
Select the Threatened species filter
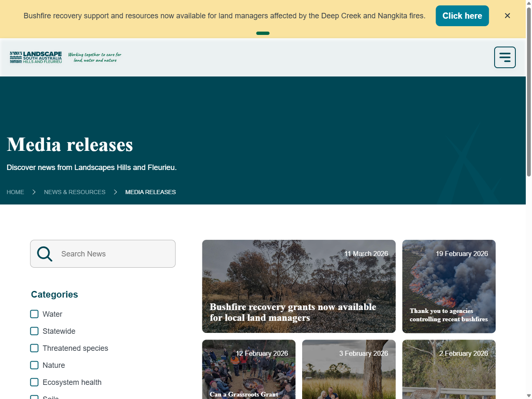pyautogui.click(x=34, y=348)
